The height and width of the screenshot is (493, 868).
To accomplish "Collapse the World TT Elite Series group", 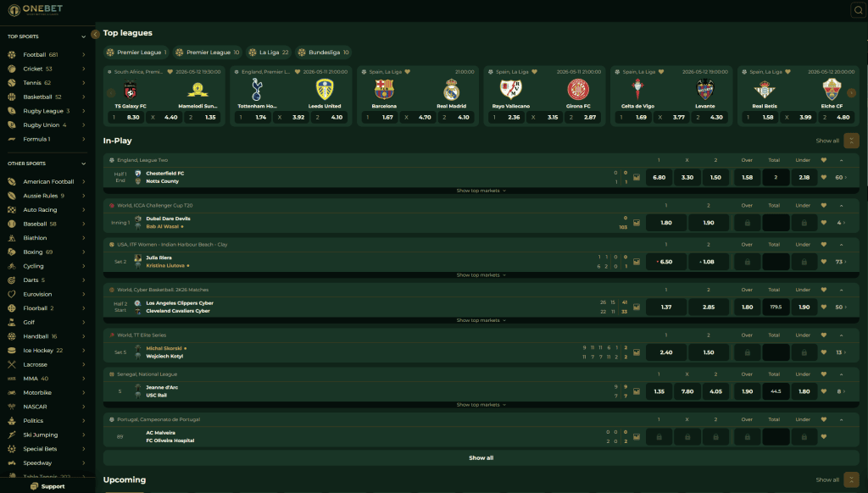I will (x=842, y=335).
